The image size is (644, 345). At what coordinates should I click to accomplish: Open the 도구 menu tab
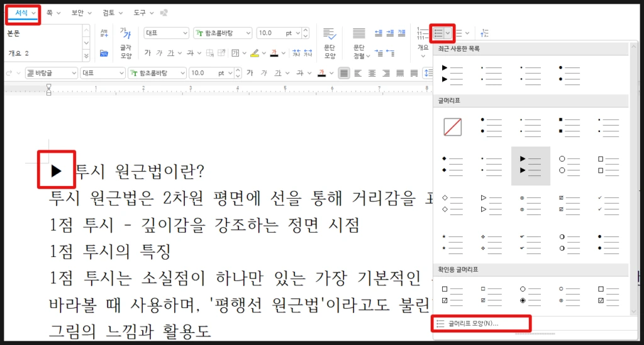143,13
